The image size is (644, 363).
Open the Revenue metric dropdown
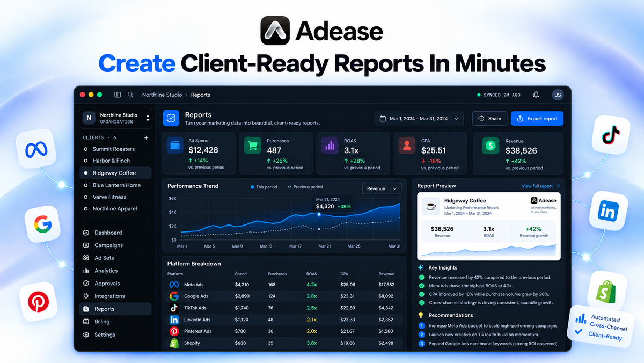[382, 188]
